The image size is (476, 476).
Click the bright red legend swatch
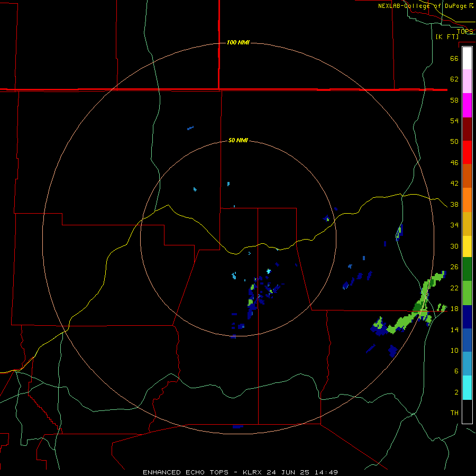[467, 152]
